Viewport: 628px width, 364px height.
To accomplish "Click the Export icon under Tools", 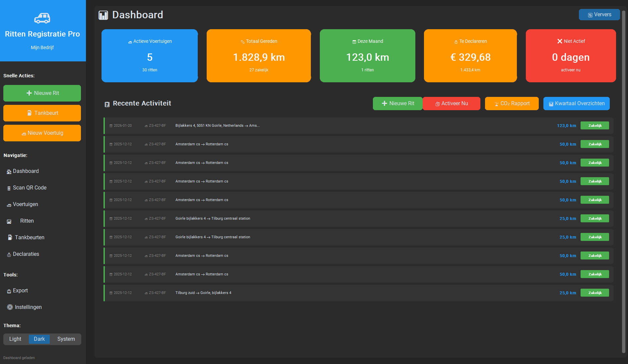I will point(9,291).
